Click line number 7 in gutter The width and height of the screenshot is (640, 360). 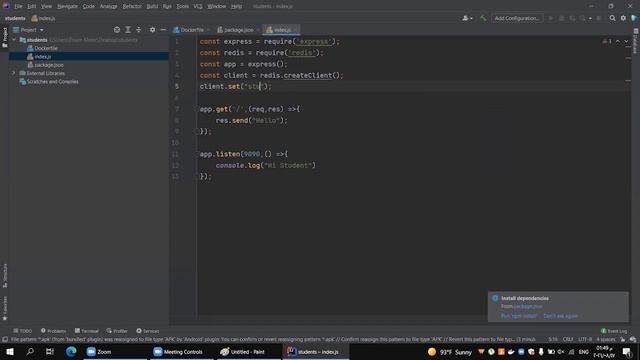[x=177, y=109]
